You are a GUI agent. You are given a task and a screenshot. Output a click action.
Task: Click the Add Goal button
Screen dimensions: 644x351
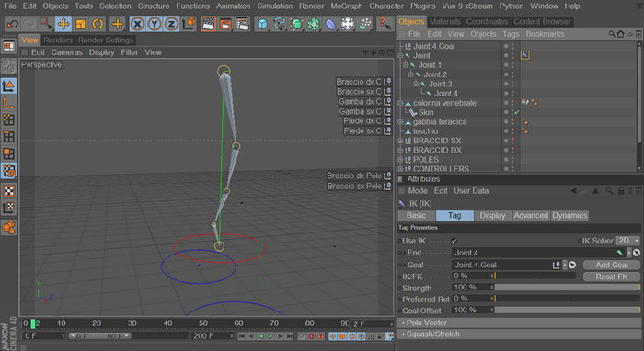[612, 265]
